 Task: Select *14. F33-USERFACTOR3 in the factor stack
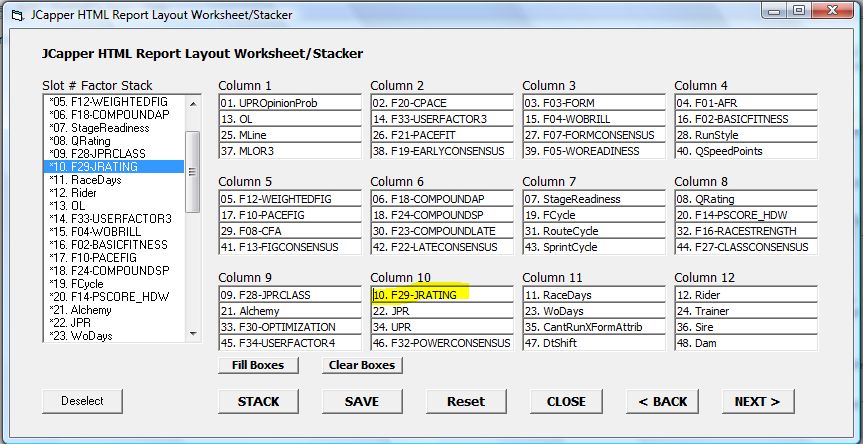113,218
